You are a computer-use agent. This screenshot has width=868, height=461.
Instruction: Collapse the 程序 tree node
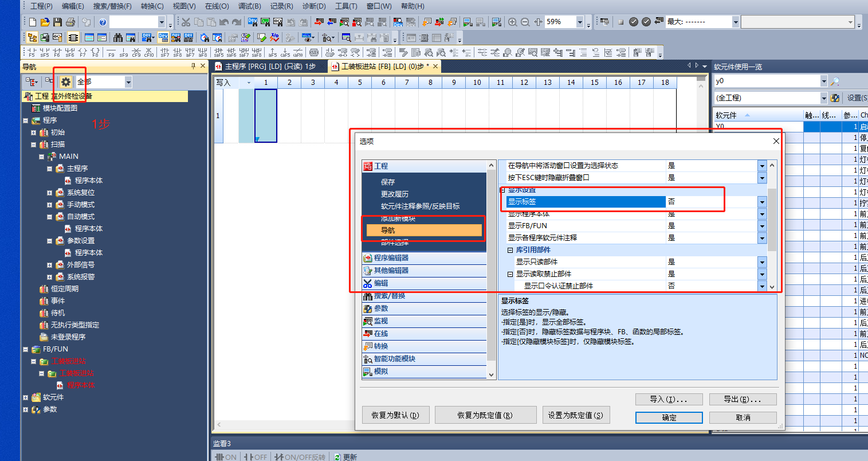tap(26, 120)
